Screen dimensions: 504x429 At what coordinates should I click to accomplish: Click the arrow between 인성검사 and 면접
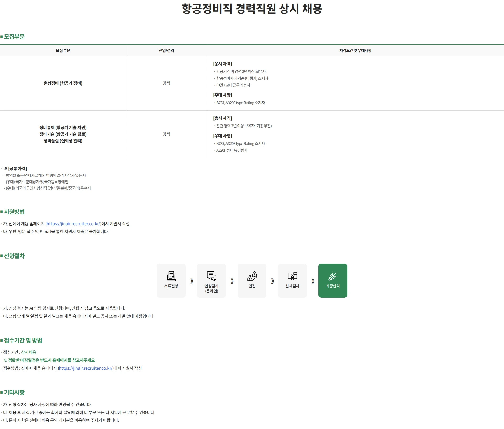point(232,281)
